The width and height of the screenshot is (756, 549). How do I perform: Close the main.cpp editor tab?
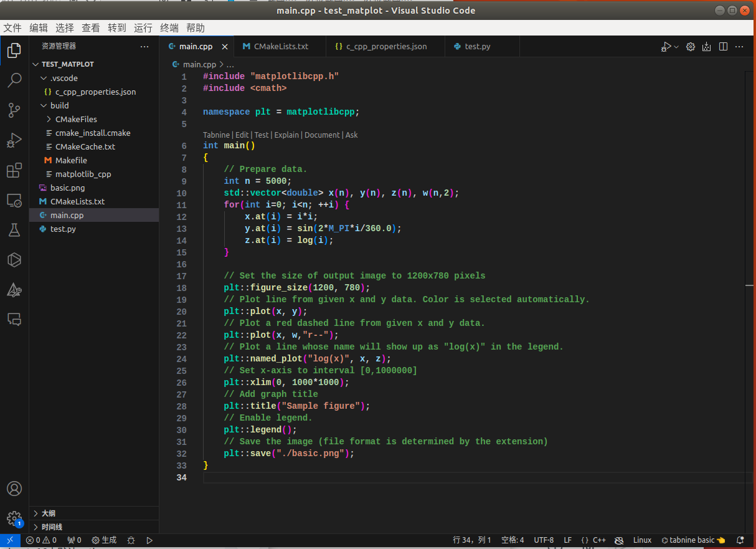click(x=225, y=46)
